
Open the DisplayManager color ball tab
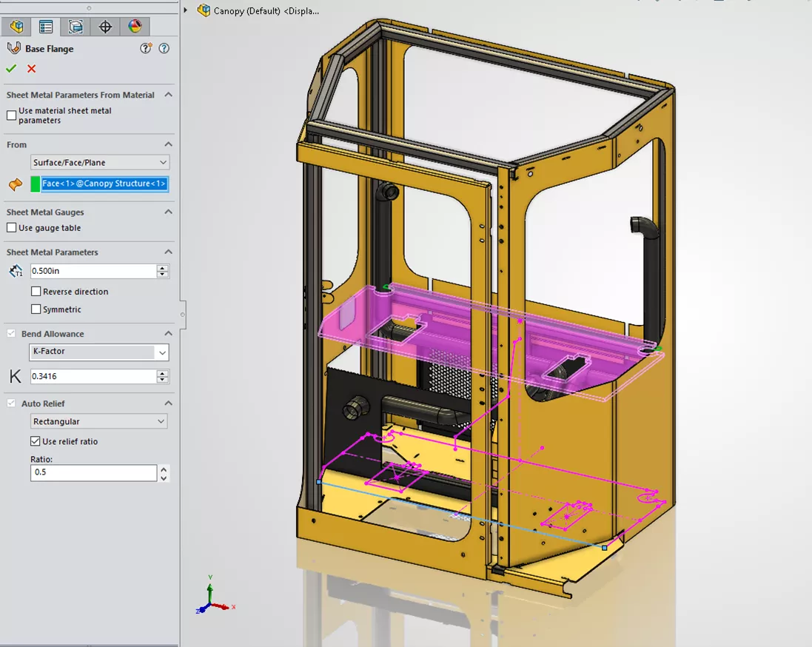[135, 27]
